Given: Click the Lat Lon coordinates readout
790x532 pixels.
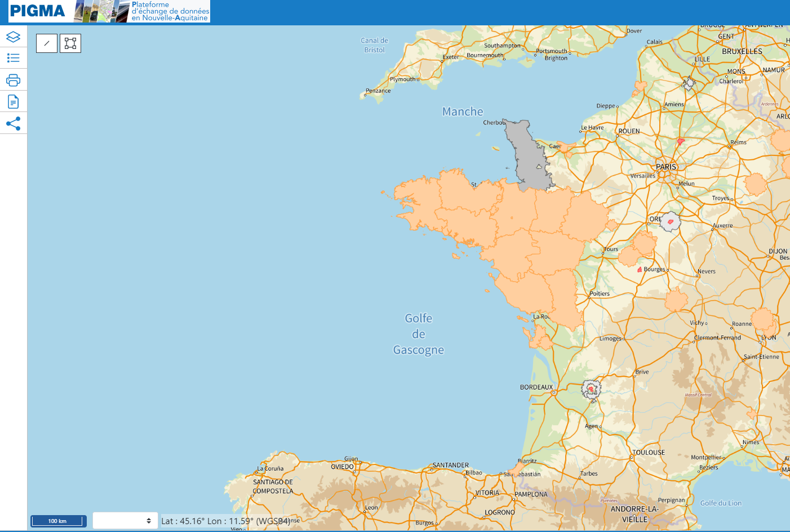Looking at the screenshot, I should [225, 521].
